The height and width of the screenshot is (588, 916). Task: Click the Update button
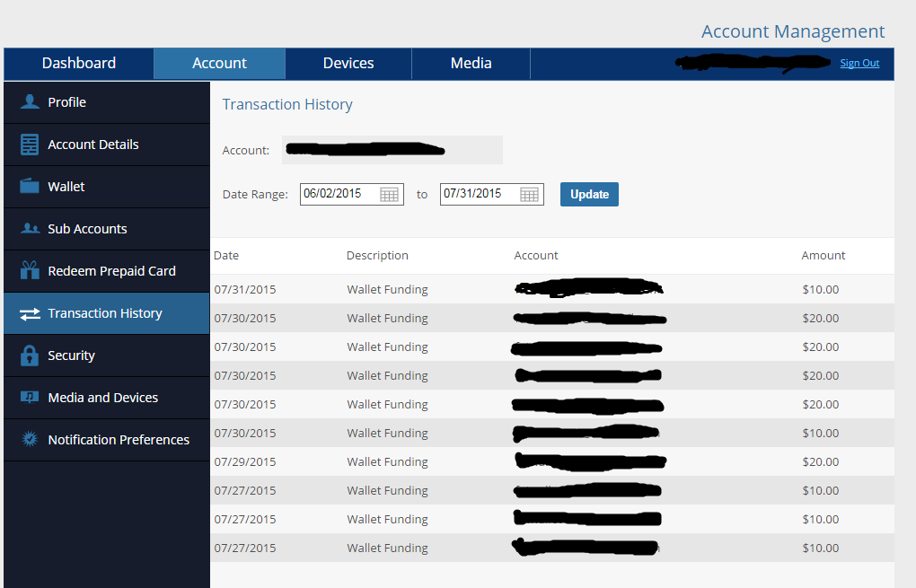point(589,195)
